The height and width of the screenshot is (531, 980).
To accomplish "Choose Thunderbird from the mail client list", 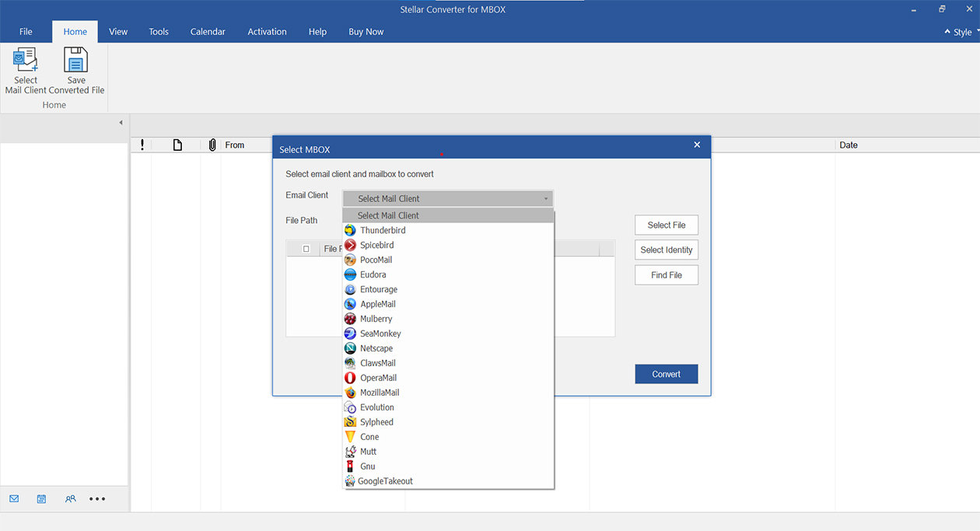I will [382, 231].
